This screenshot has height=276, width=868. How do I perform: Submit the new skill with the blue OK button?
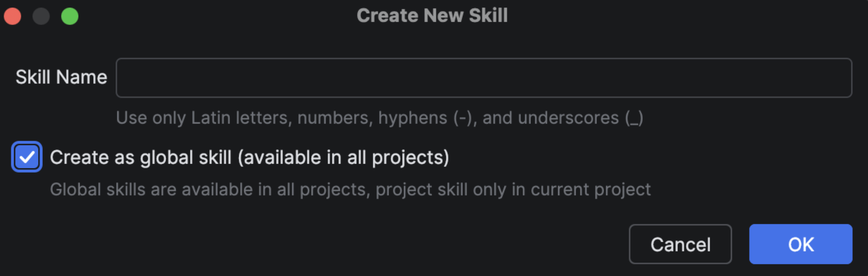801,244
